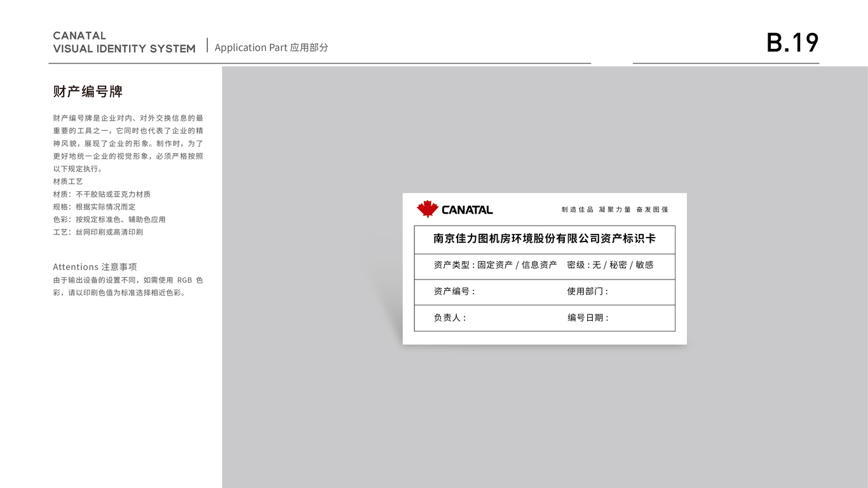Click the '负责人:' field label
Screen dimensions: 868x488
click(450, 318)
